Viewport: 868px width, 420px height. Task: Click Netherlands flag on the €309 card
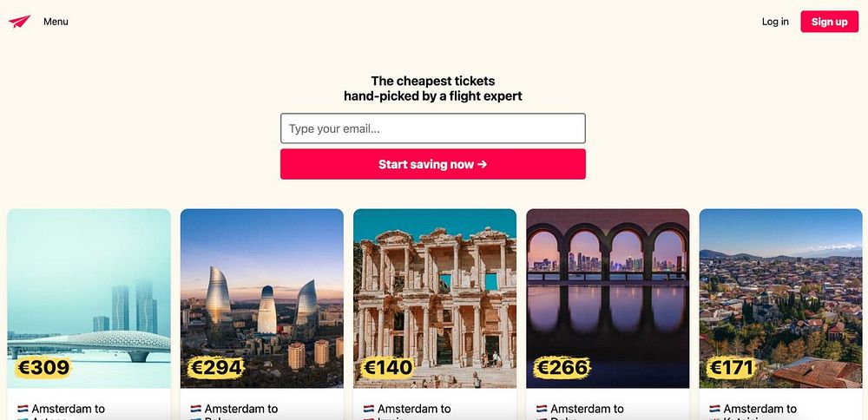coord(23,409)
